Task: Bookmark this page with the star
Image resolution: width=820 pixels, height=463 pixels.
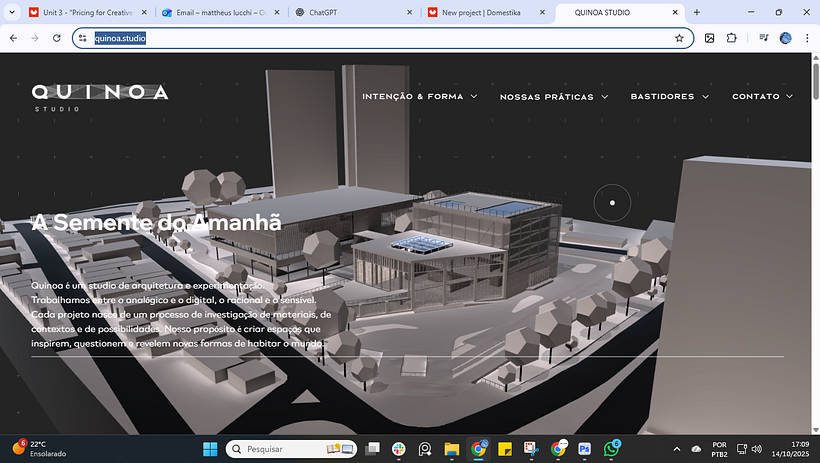Action: (x=679, y=38)
